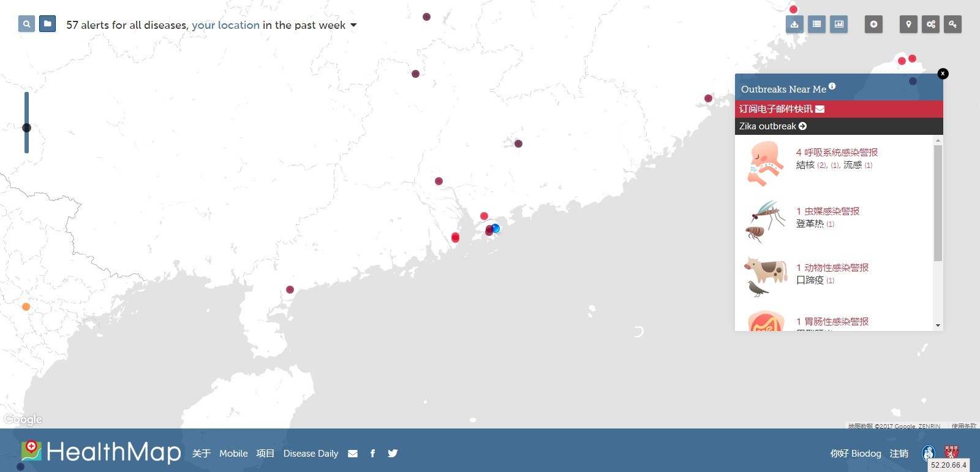Close the Outbreaks Near Me panel
Image resolution: width=980 pixels, height=472 pixels.
[943, 74]
